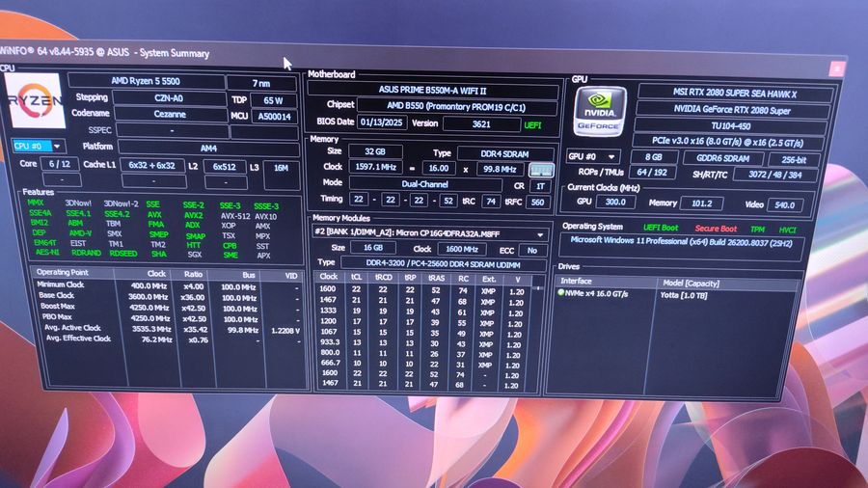Viewport: 868px width, 488px height.
Task: Open the GPU #0 selector dropdown
Action: (x=592, y=156)
